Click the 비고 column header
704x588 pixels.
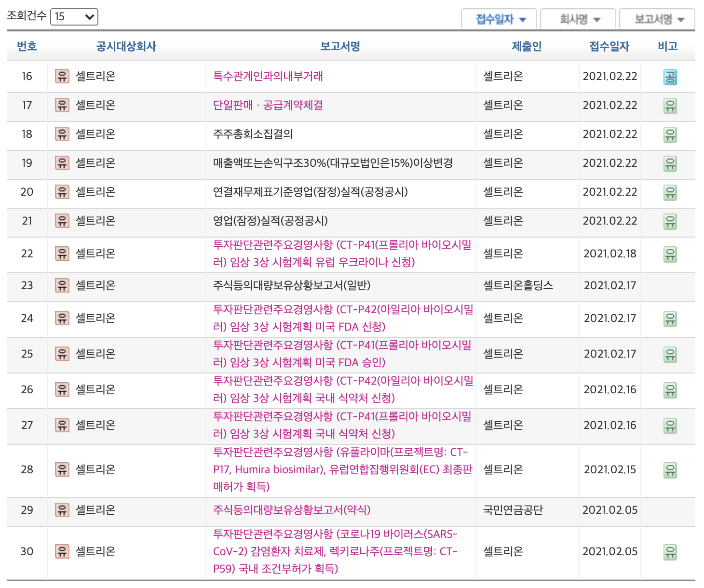(x=668, y=46)
